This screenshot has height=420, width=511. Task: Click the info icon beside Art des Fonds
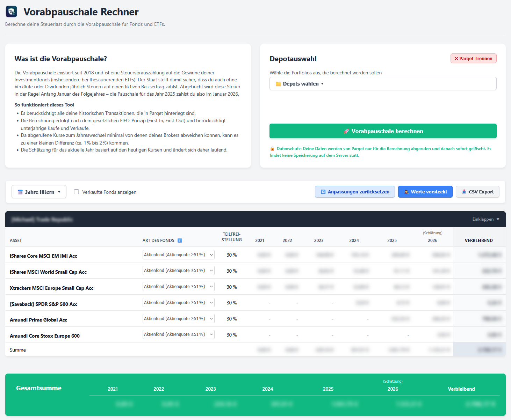(180, 241)
